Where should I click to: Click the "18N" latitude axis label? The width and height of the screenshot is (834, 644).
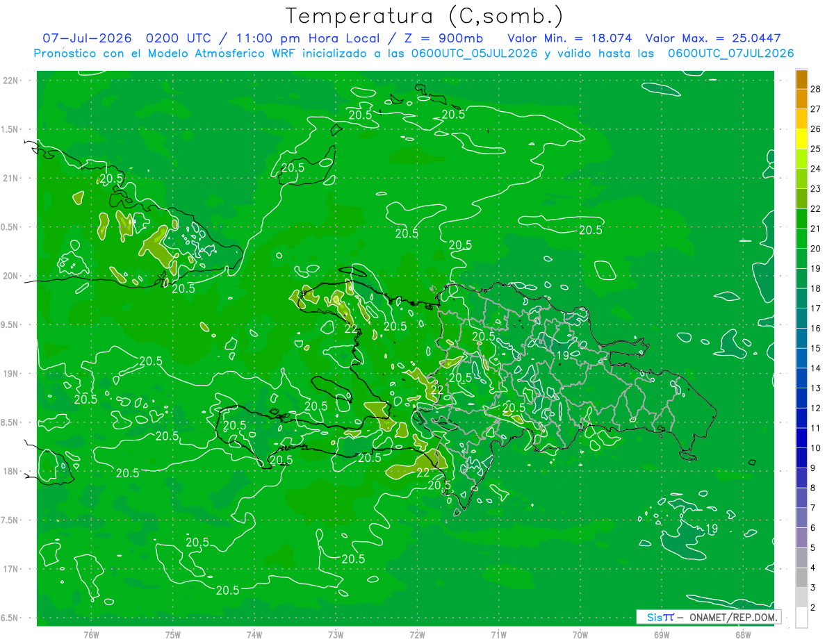pyautogui.click(x=10, y=471)
